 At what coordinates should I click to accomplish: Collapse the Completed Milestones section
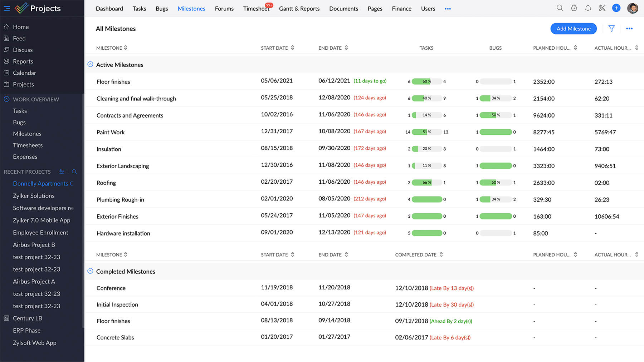(x=90, y=271)
